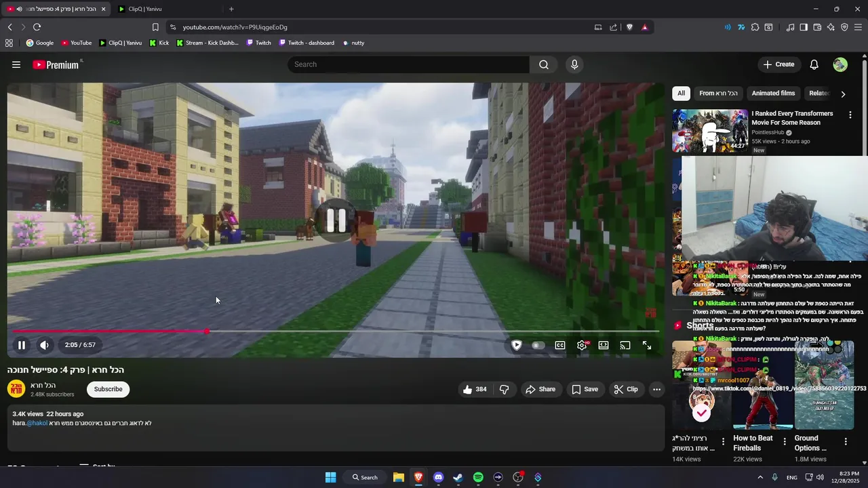Open Windows Start menu
The width and height of the screenshot is (868, 488).
coord(330,477)
